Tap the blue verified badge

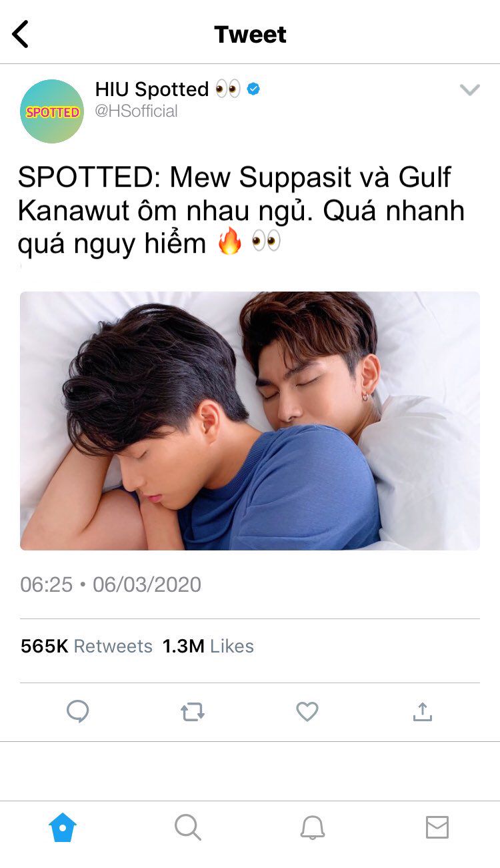click(x=253, y=89)
